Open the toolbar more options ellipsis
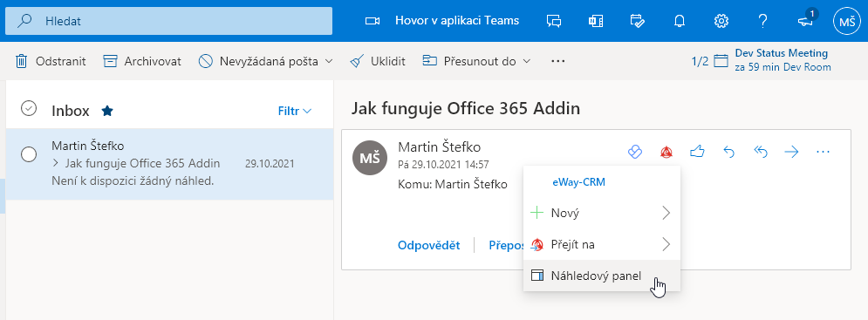 pyautogui.click(x=558, y=61)
